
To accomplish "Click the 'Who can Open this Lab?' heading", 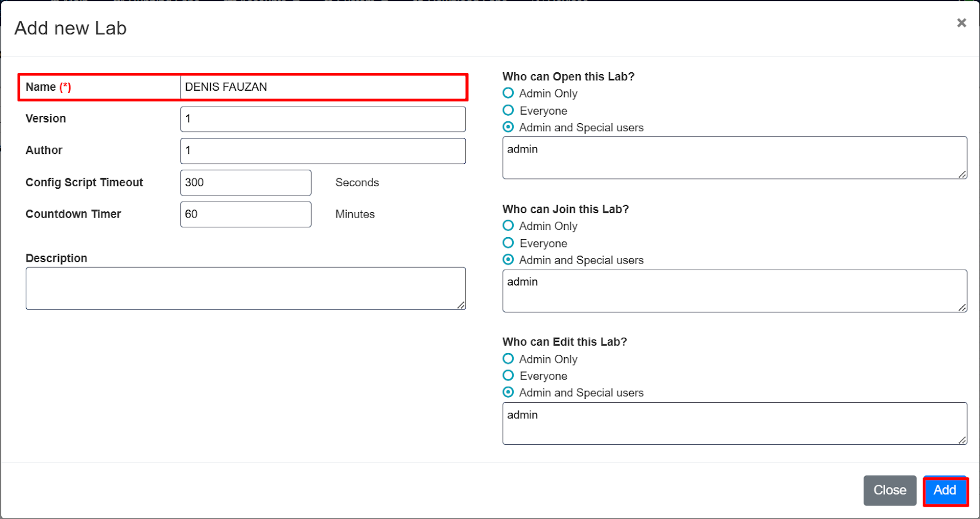I will 568,77.
